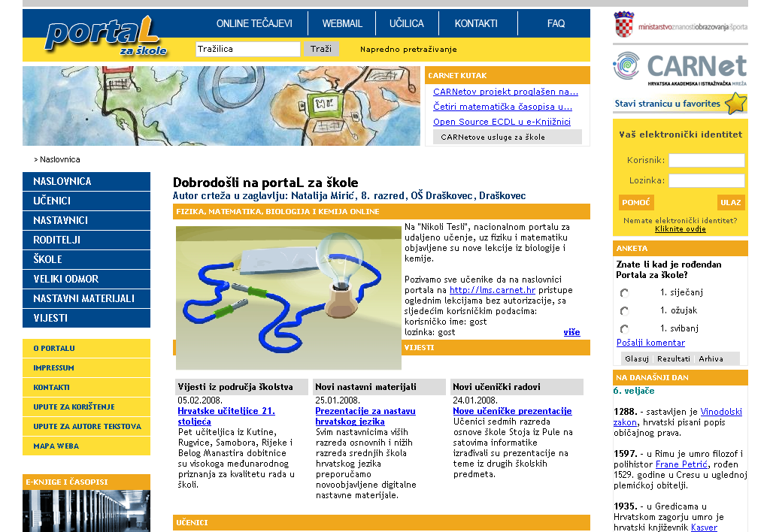Click the E-knjige i časopisi library image
770x532 pixels.
(86, 511)
